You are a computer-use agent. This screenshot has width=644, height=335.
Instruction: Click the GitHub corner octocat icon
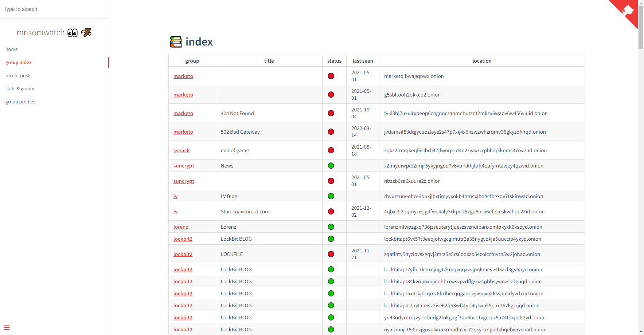[x=628, y=10]
